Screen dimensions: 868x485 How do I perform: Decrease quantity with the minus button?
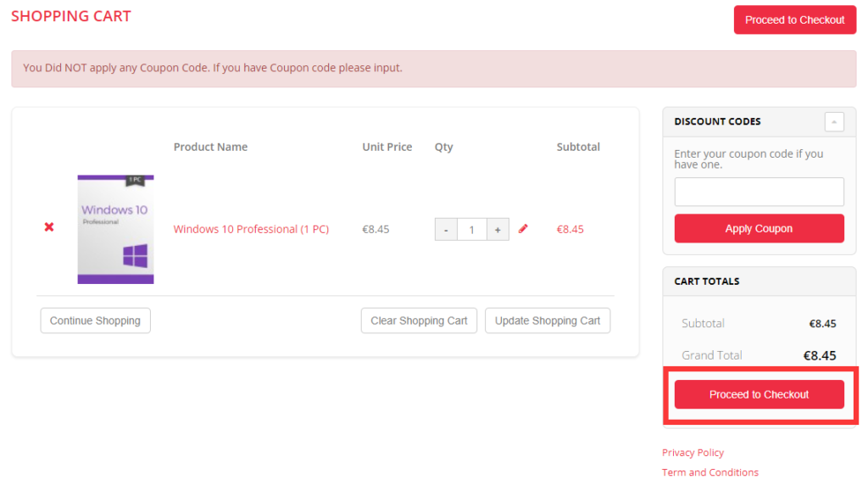click(446, 230)
